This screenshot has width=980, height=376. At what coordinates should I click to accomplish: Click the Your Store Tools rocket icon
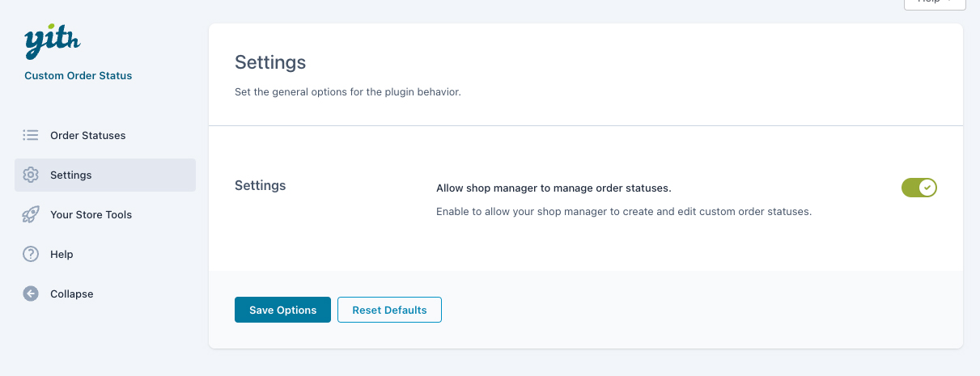31,214
